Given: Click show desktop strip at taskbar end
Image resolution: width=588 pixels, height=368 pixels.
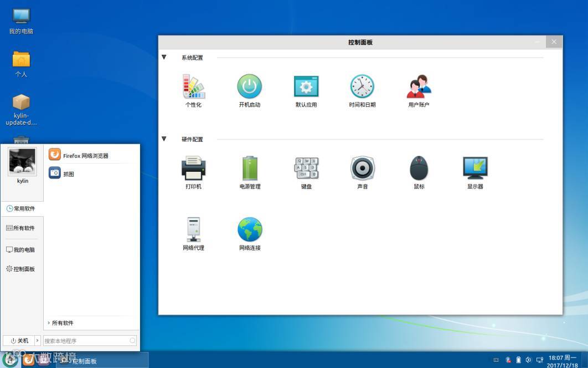Looking at the screenshot, I should (x=585, y=360).
